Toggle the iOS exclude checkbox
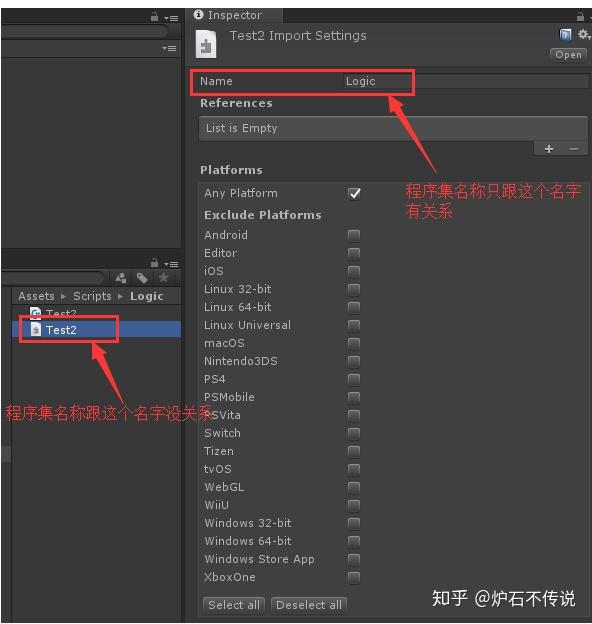The width and height of the screenshot is (592, 624). click(x=354, y=271)
